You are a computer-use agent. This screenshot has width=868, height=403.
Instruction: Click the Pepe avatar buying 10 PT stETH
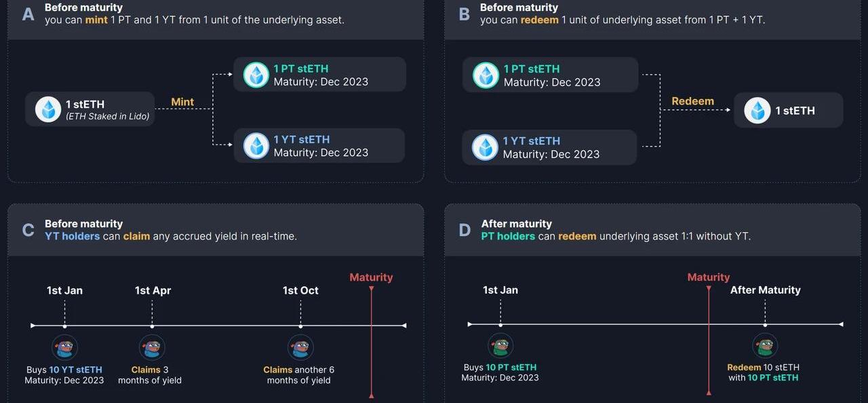coord(500,347)
